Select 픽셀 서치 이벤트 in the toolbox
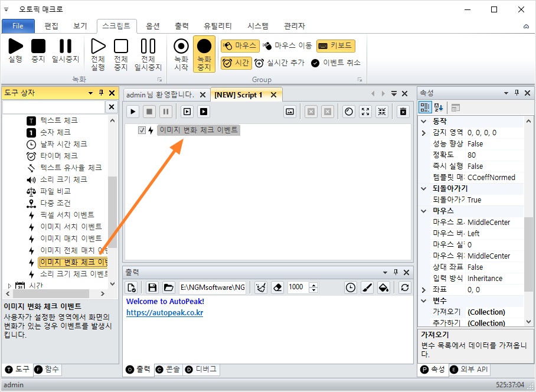 click(x=67, y=215)
